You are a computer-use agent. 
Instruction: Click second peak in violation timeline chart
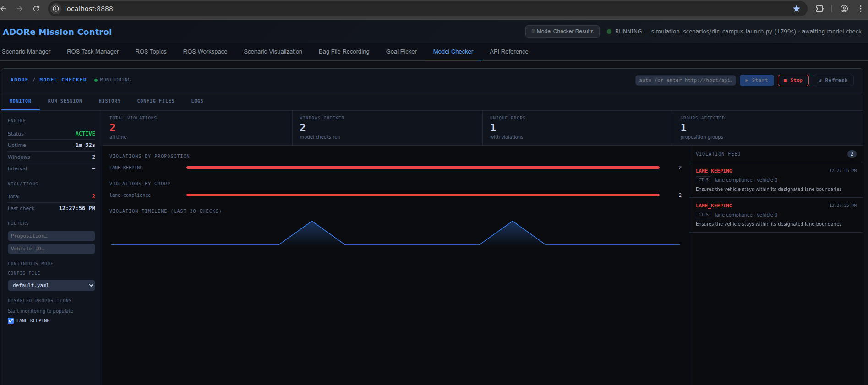(513, 222)
